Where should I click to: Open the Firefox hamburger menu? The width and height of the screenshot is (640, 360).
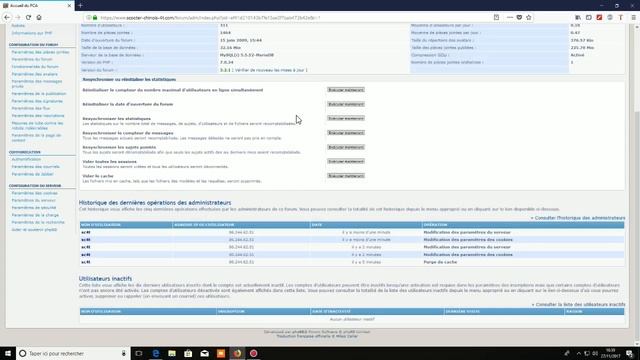tap(633, 18)
